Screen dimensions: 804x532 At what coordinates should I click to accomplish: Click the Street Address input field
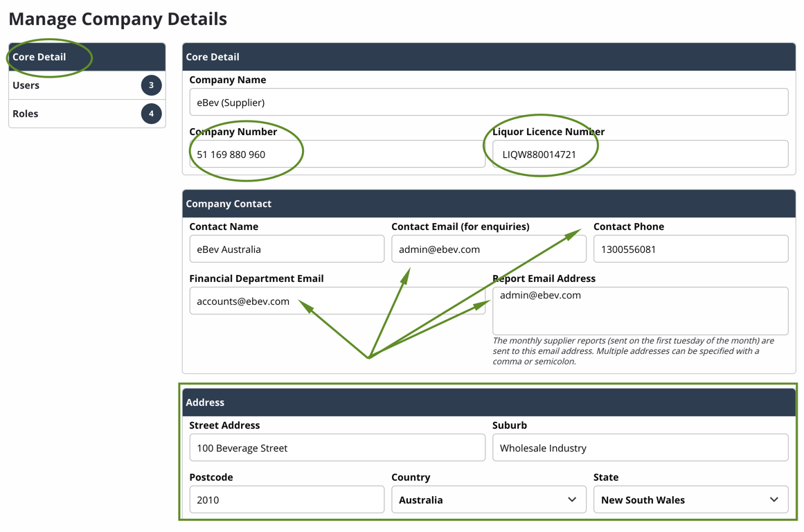click(x=337, y=447)
